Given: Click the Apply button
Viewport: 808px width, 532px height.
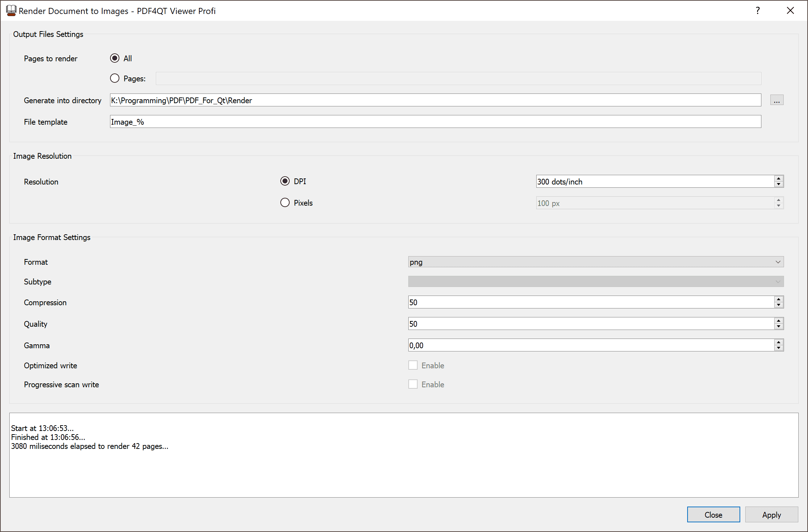Looking at the screenshot, I should pyautogui.click(x=771, y=515).
